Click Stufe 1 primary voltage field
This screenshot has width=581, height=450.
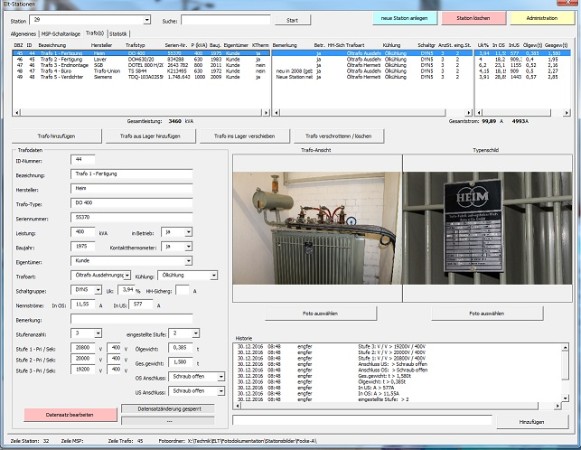83,348
